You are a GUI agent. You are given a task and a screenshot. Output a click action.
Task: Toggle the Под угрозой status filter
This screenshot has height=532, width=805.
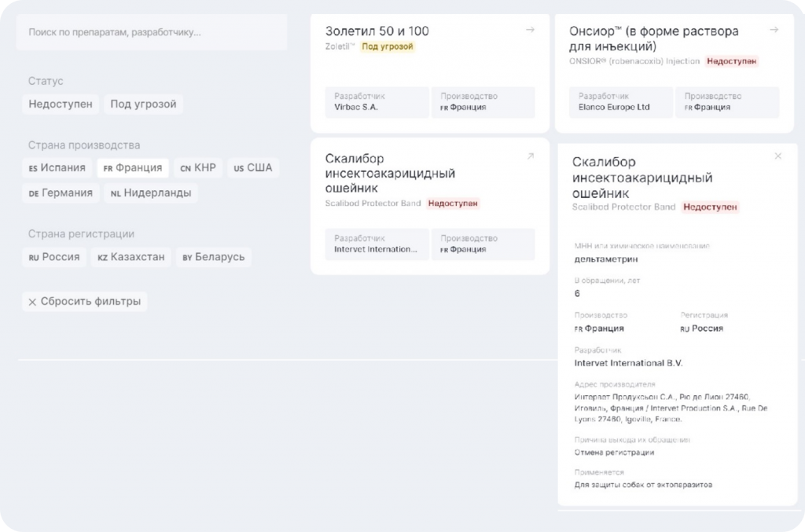pyautogui.click(x=143, y=105)
